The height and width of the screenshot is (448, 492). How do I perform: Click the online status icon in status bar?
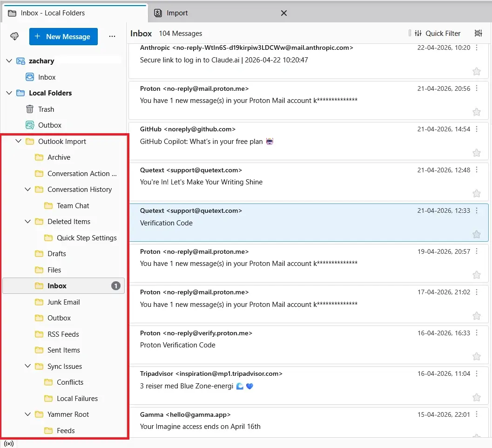tap(9, 444)
